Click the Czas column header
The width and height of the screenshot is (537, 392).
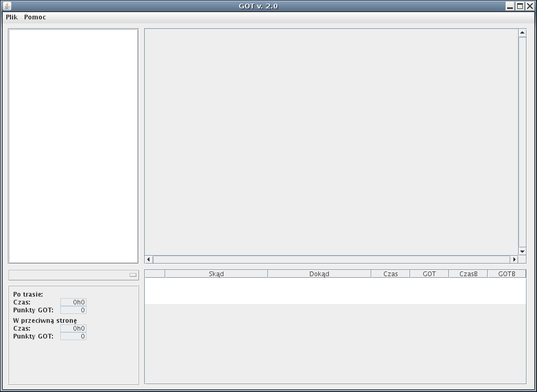click(390, 274)
